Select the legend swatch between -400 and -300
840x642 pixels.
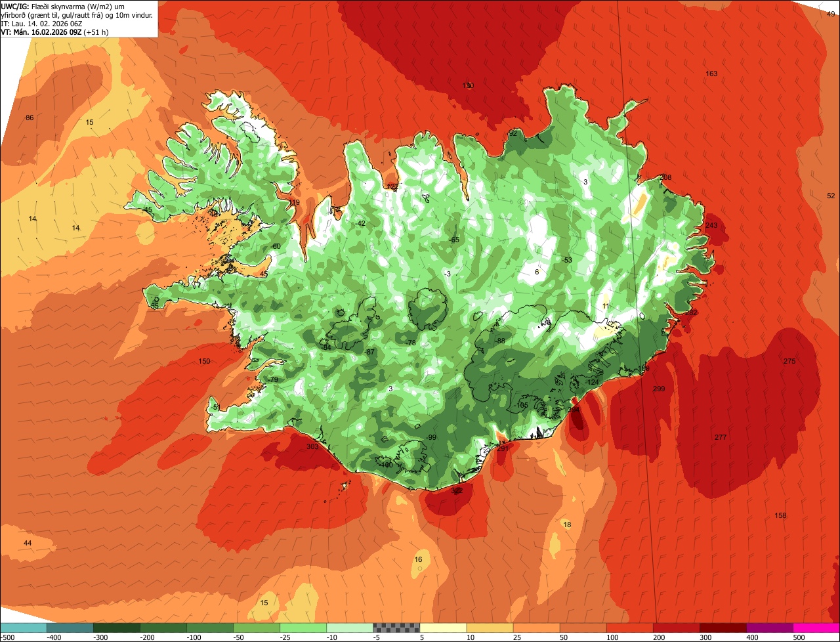(x=70, y=628)
